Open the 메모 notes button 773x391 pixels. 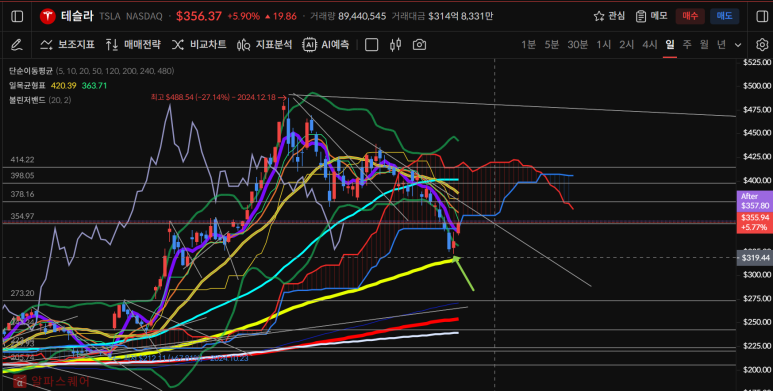click(x=651, y=16)
